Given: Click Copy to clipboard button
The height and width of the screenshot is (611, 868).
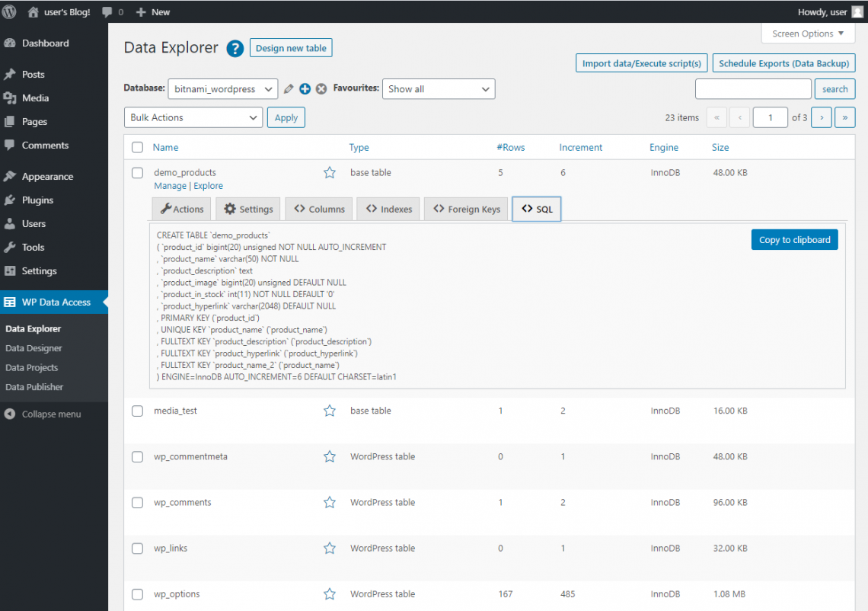Looking at the screenshot, I should [794, 240].
